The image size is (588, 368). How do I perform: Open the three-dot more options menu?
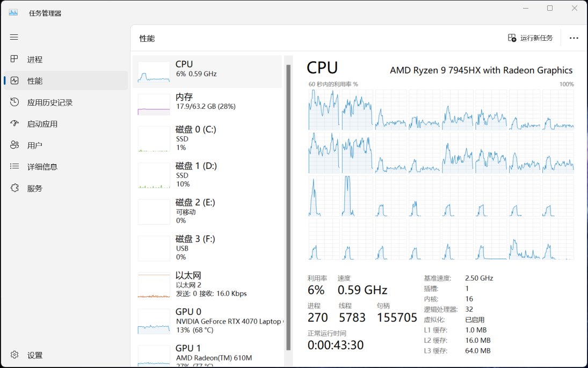(574, 38)
